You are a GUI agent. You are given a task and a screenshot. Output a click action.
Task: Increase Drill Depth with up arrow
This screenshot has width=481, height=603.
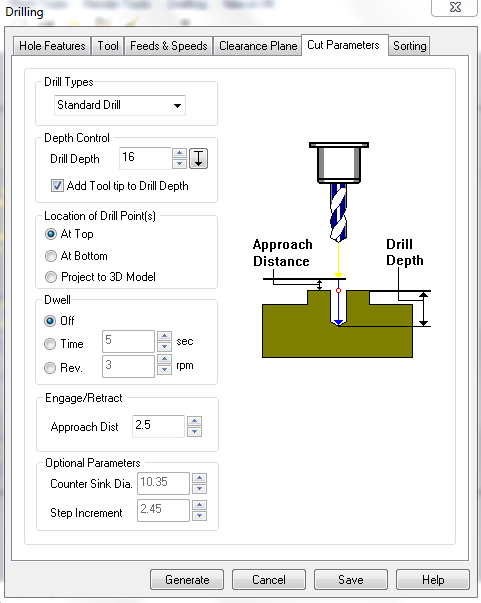coord(179,153)
